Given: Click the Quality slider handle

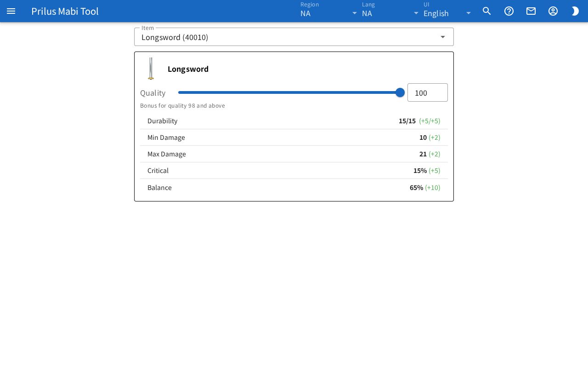Looking at the screenshot, I should 400,92.
